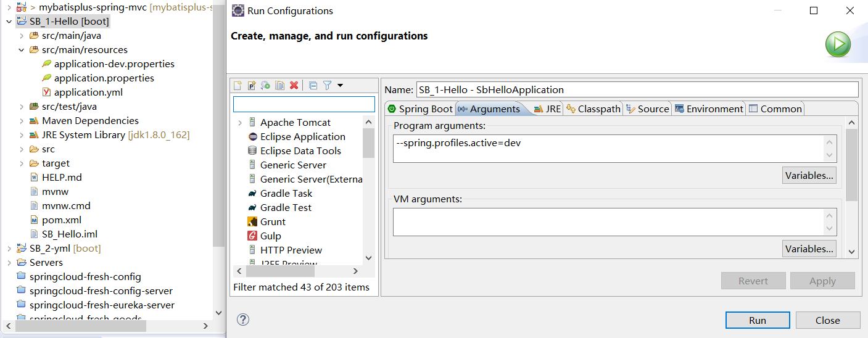Switch to the Spring Boot tab
Image resolution: width=868 pixels, height=338 pixels.
click(420, 109)
